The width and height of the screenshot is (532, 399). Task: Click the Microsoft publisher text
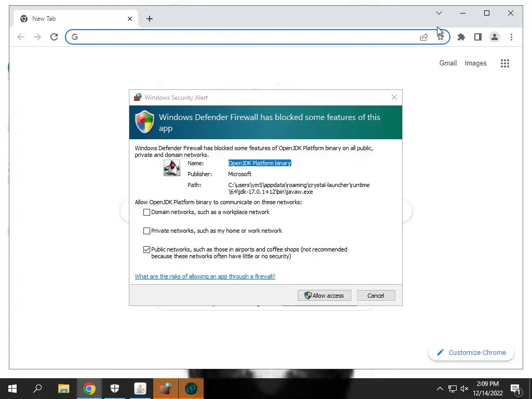tap(240, 174)
